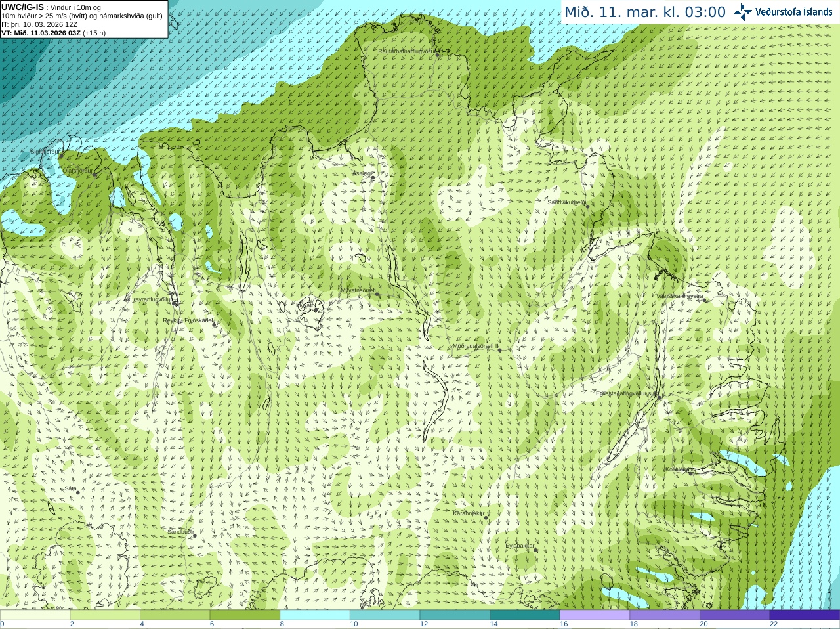Click the 10–12 m/s teal legend swatch

(x=385, y=615)
